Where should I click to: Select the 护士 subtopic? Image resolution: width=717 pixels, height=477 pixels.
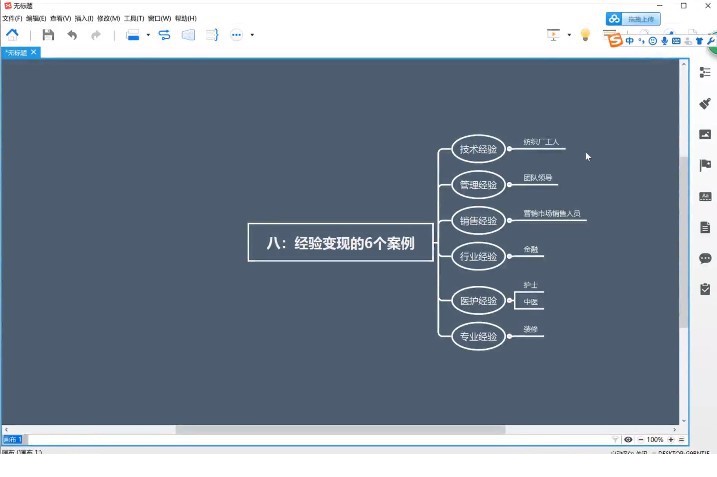tap(530, 285)
